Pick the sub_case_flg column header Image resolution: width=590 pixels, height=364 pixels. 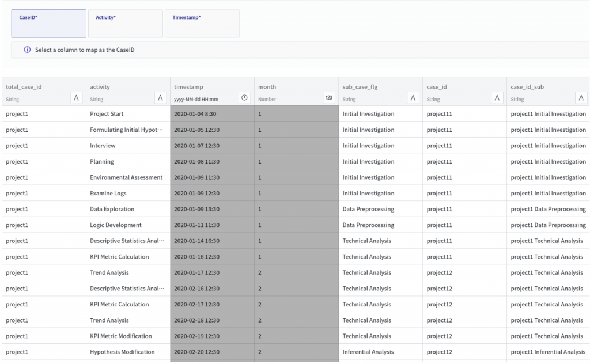tap(360, 87)
